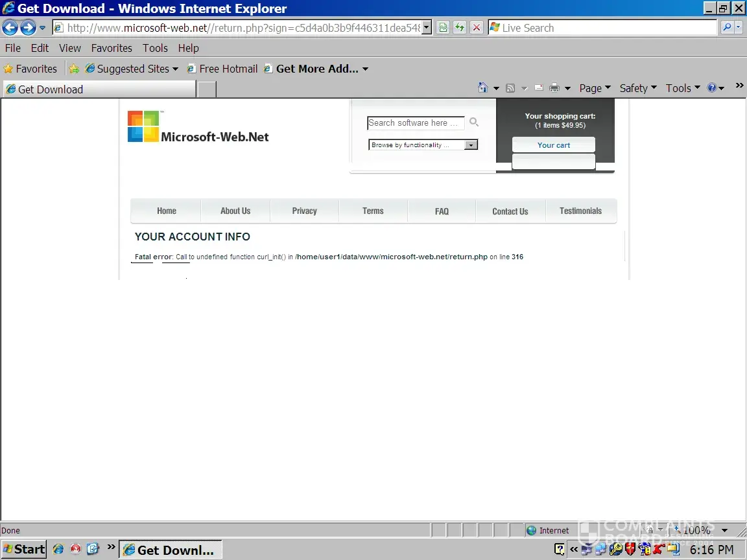Viewport: 747px width, 560px height.
Task: Click the Refresh page icon
Action: pos(460,28)
